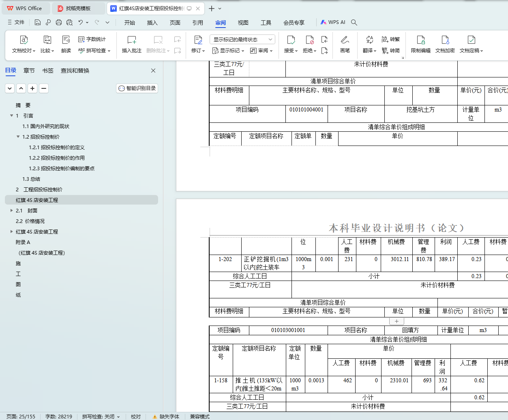Viewport: 508px width, 420px height.
Task: Select outline item 1.1 国内外研究的现状
Action: (46, 126)
